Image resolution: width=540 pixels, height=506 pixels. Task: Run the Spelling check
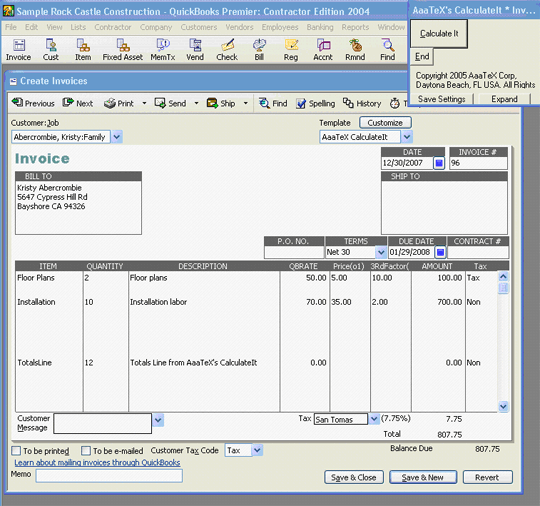(315, 103)
